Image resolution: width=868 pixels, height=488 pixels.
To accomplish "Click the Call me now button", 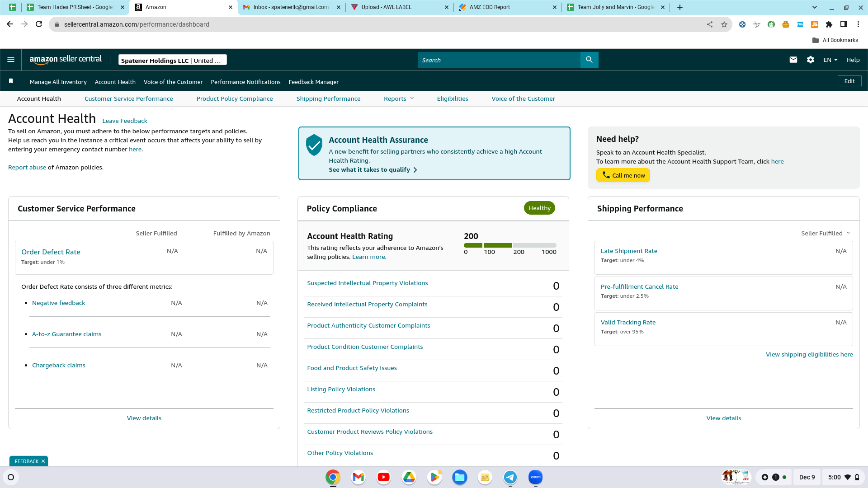I will [623, 175].
